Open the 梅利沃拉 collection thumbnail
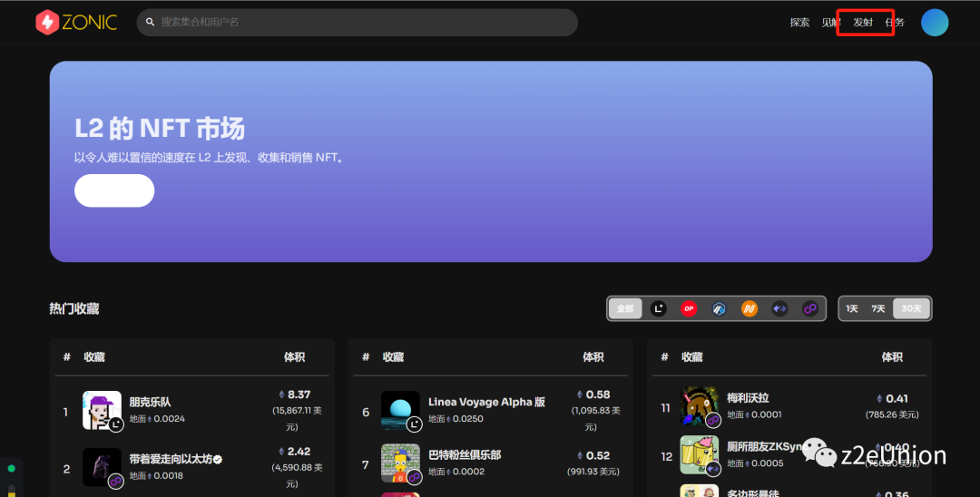The height and width of the screenshot is (497, 980). 700,405
